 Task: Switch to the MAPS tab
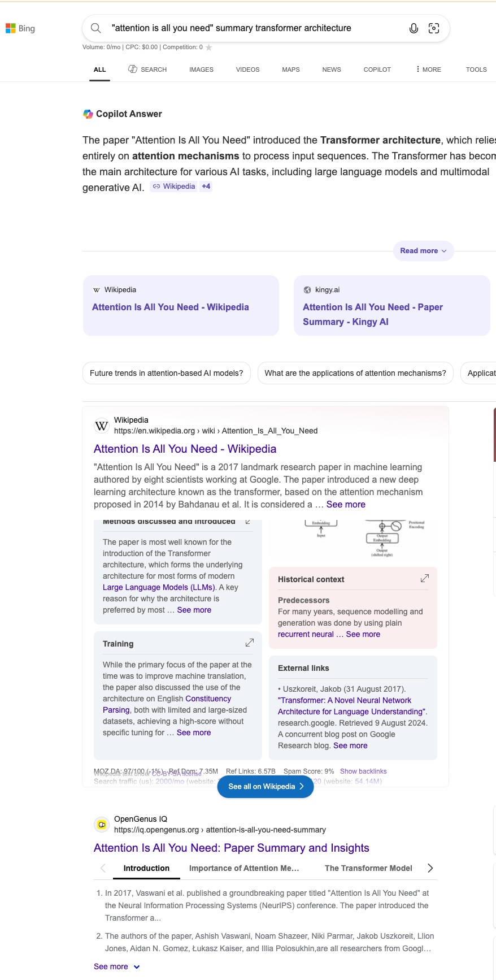coord(291,70)
